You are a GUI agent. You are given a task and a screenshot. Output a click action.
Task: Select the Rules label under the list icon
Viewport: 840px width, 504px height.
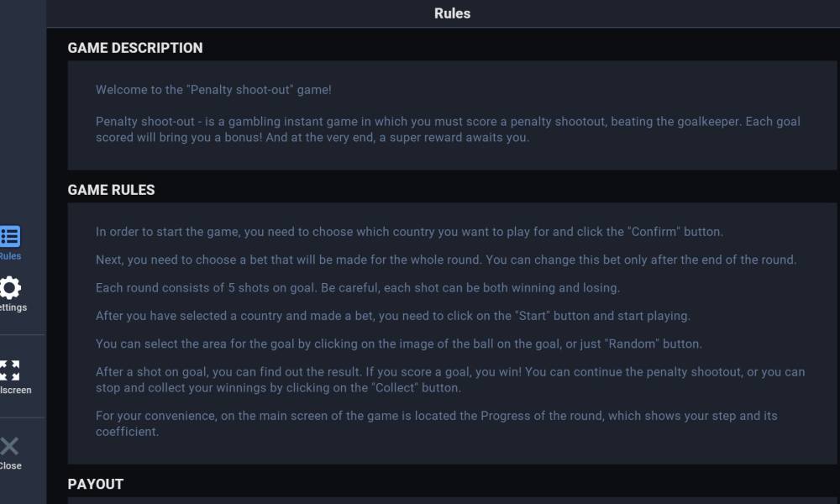pos(10,256)
